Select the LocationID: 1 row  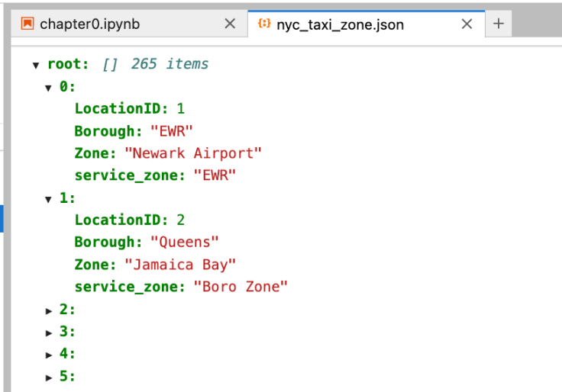(x=129, y=108)
